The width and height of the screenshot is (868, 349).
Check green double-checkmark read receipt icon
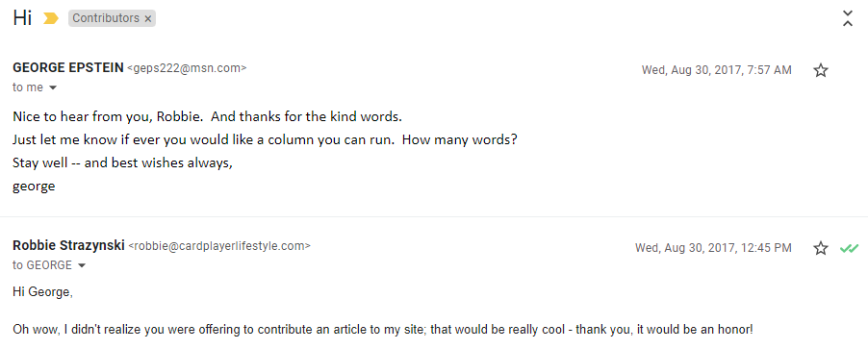pyautogui.click(x=848, y=248)
